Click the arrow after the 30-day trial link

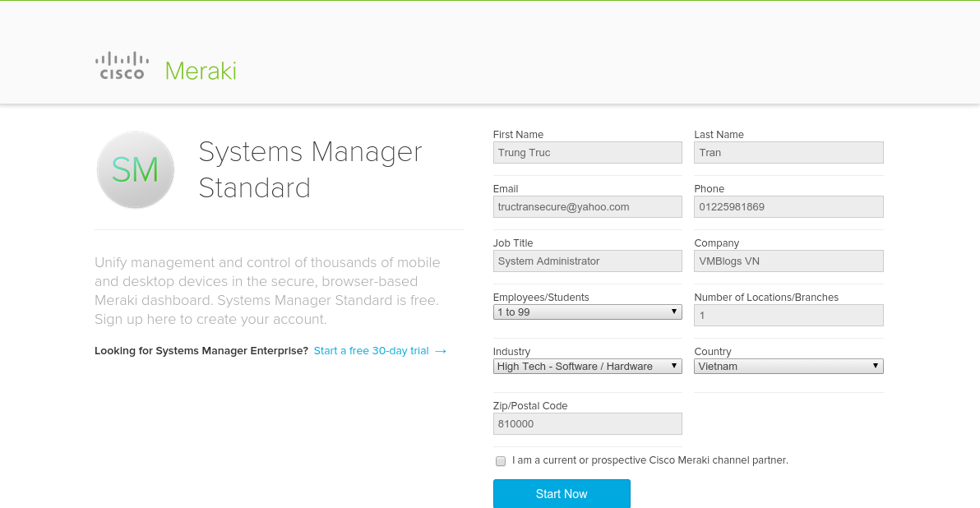click(441, 351)
